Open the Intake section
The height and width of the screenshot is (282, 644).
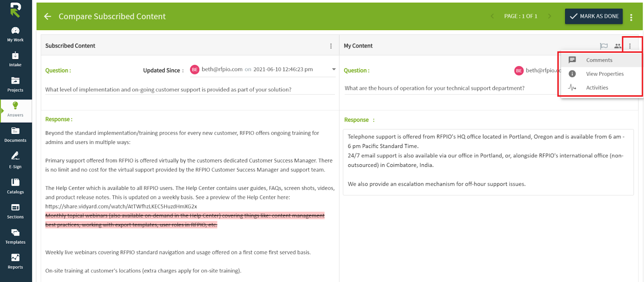[x=15, y=60]
